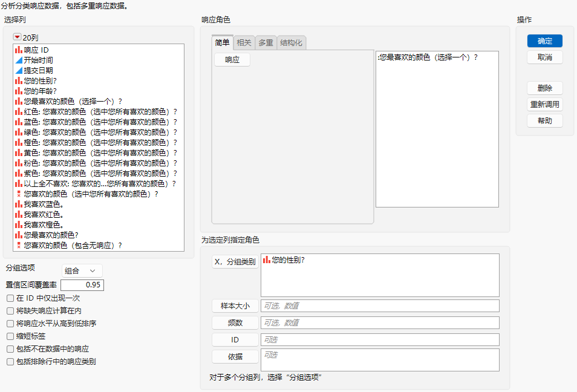Image resolution: width=577 pixels, height=392 pixels.
Task: Switch to the 简单 tab
Action: (222, 43)
